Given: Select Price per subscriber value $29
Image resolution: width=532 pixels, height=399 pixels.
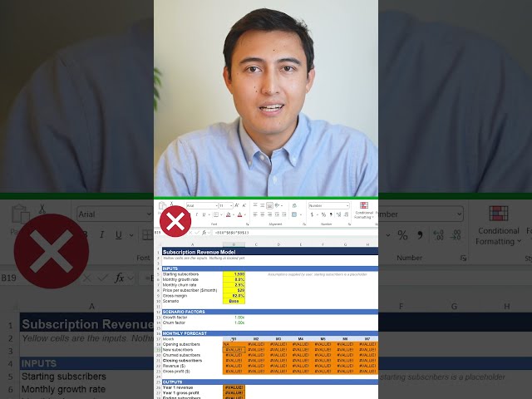Looking at the screenshot, I should (x=234, y=290).
